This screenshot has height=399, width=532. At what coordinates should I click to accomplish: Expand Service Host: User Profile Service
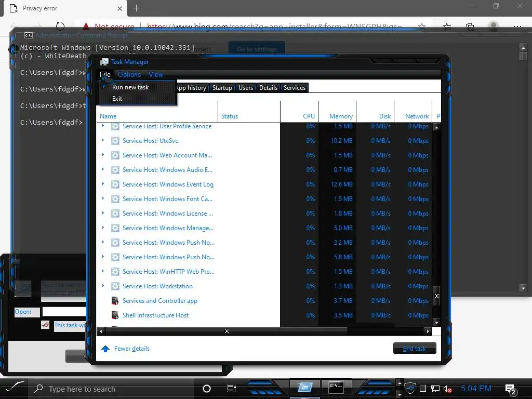coord(103,126)
